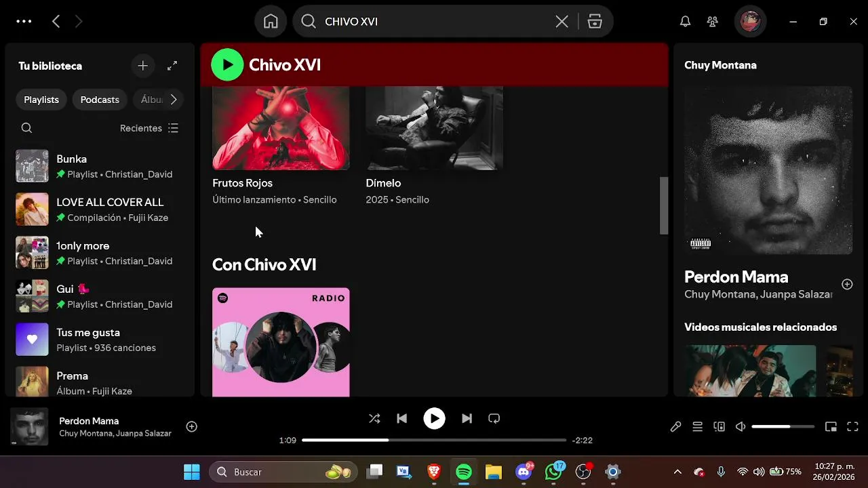Open the playback queue
868x488 pixels.
697,426
